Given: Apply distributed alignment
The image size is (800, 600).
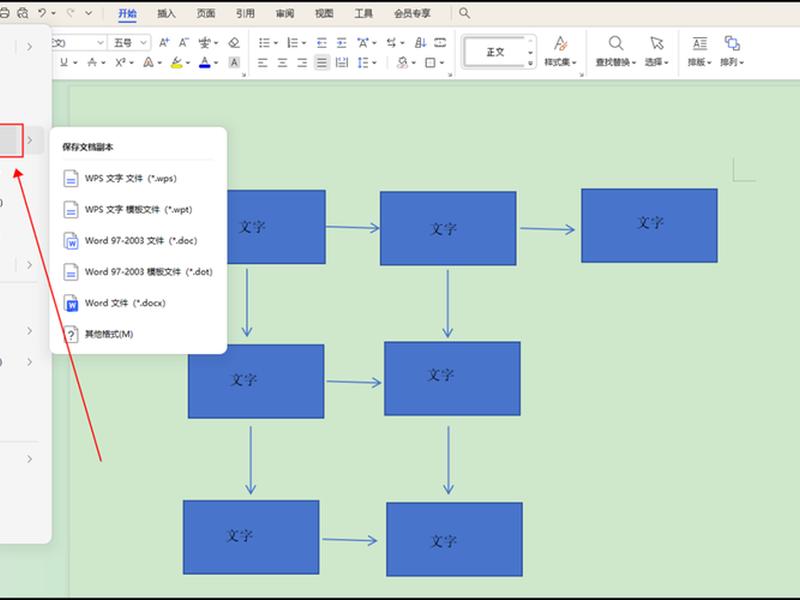Looking at the screenshot, I should point(341,62).
